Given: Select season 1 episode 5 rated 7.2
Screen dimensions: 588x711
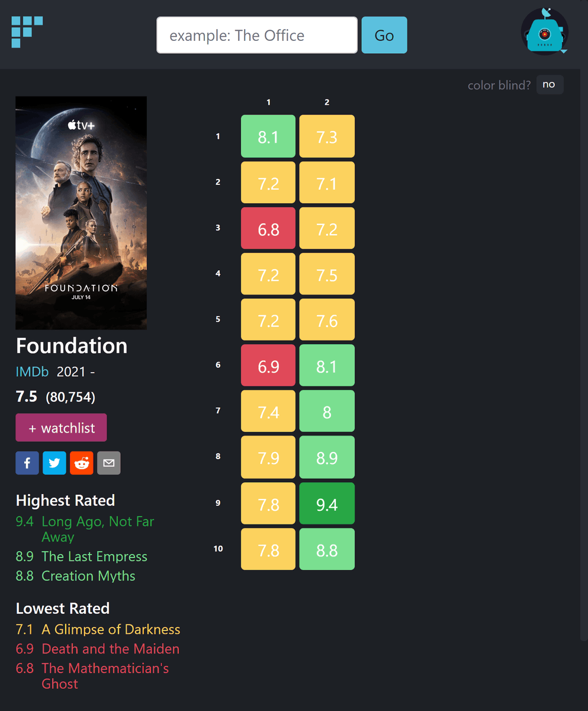Looking at the screenshot, I should 268,319.
